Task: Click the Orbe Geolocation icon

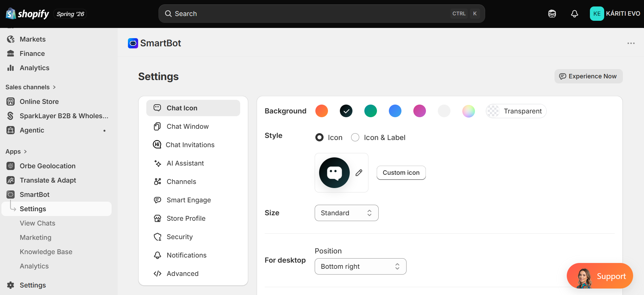Action: click(x=11, y=166)
